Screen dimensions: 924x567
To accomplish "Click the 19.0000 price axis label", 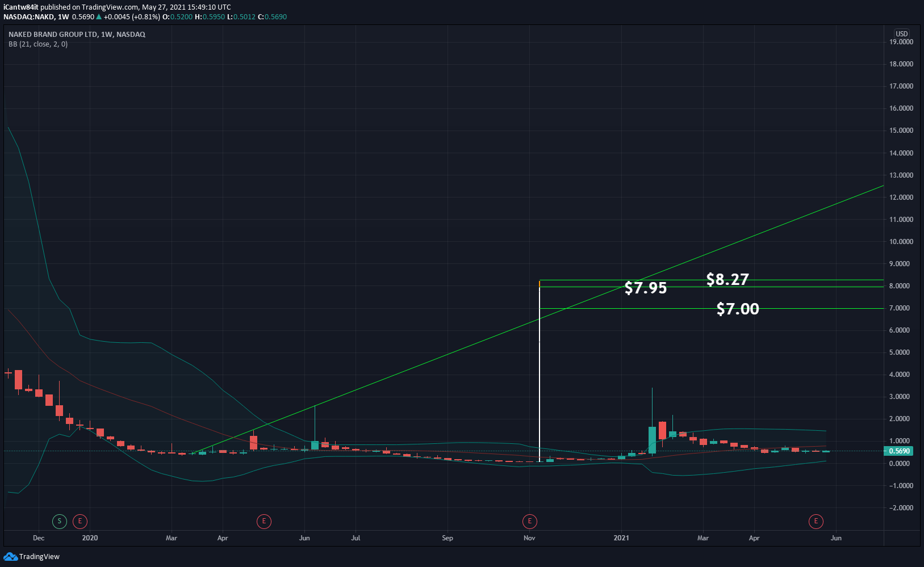I will pos(901,42).
